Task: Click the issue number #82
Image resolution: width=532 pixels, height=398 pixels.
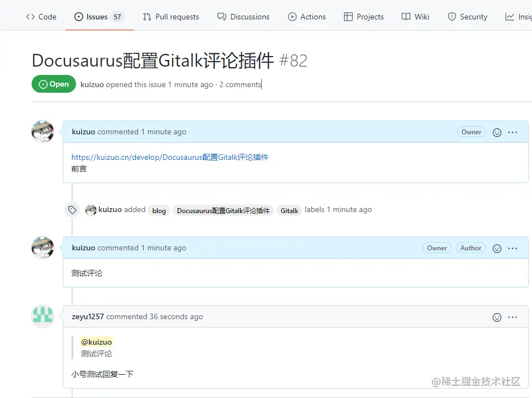Action: tap(293, 61)
